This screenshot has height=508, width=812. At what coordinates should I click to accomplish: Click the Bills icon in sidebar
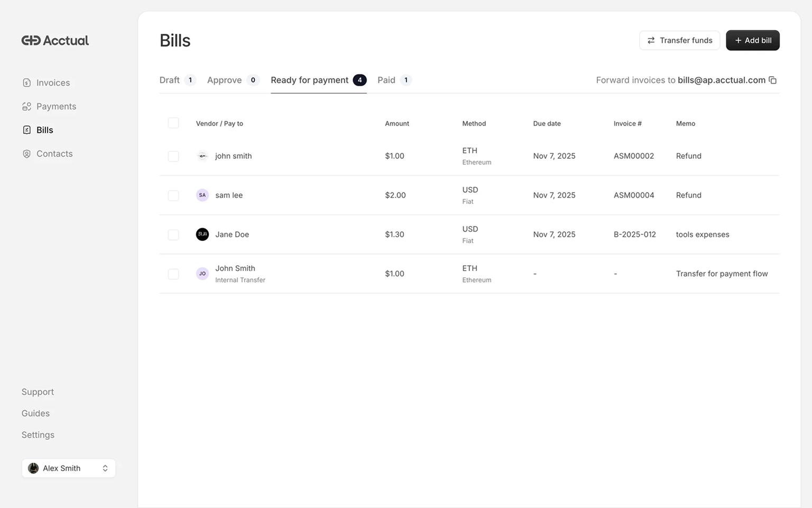(27, 130)
